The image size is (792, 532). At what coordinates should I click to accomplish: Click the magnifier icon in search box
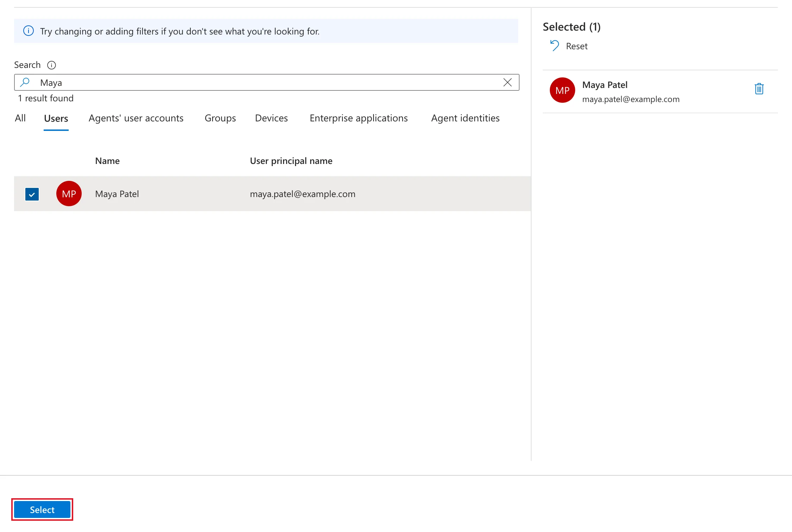point(25,82)
